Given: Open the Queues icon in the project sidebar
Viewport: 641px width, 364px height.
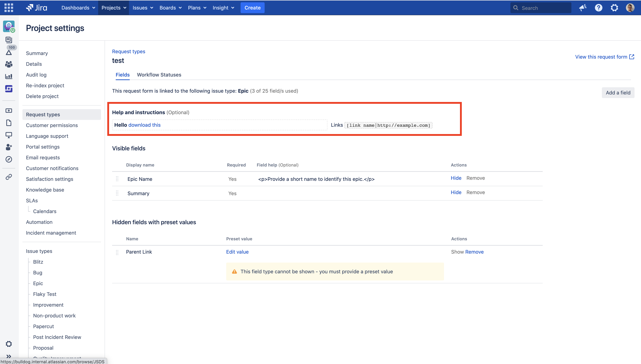Looking at the screenshot, I should pyautogui.click(x=9, y=40).
